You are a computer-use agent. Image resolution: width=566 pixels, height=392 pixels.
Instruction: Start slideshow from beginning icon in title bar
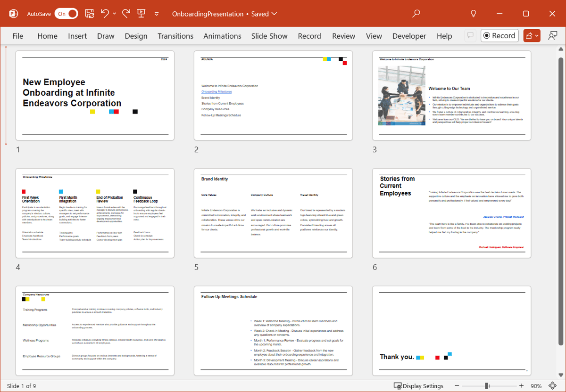(141, 13)
